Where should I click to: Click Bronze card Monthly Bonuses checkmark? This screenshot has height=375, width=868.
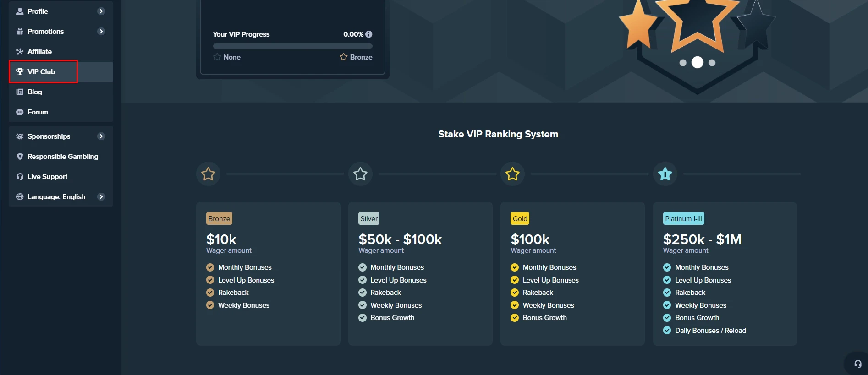pyautogui.click(x=210, y=267)
